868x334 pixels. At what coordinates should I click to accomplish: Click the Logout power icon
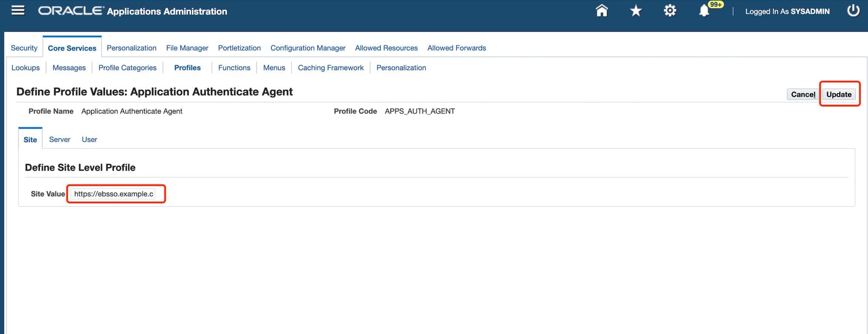pos(853,11)
